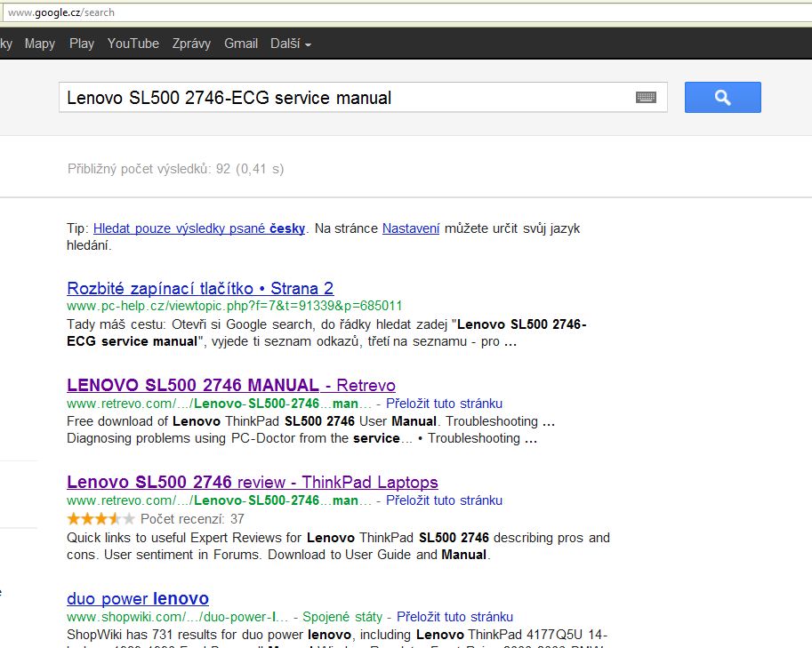Click the star rating under ThinkPad Laptops review
The image size is (812, 648).
click(x=101, y=518)
